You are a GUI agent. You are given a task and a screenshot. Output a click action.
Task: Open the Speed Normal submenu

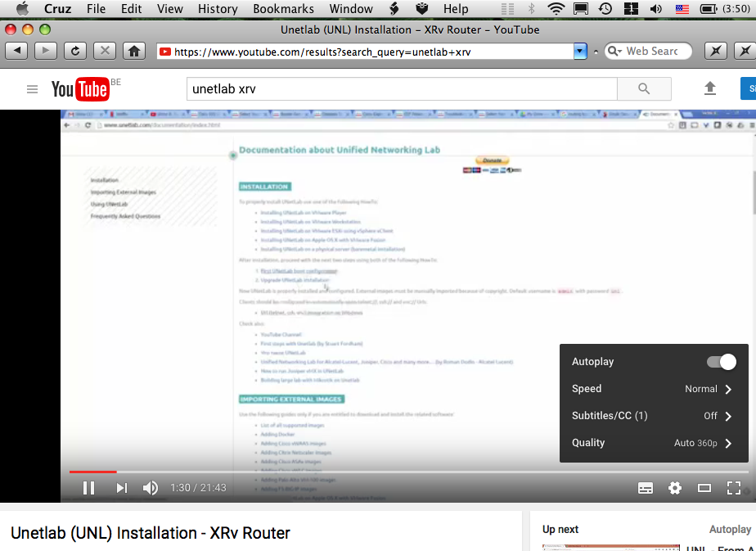(x=654, y=389)
